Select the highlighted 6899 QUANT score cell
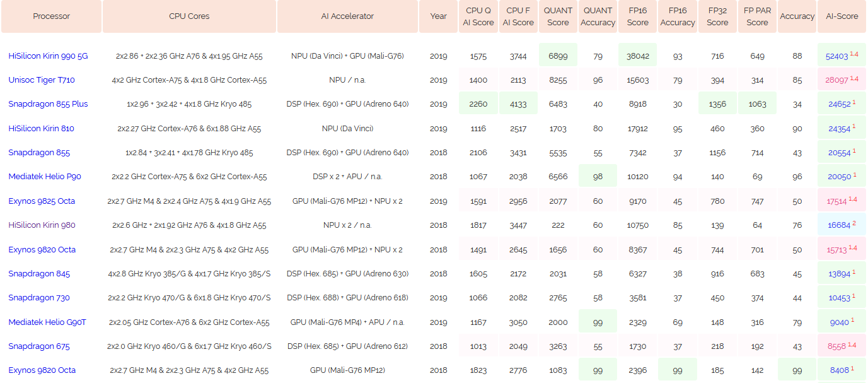 click(x=558, y=56)
